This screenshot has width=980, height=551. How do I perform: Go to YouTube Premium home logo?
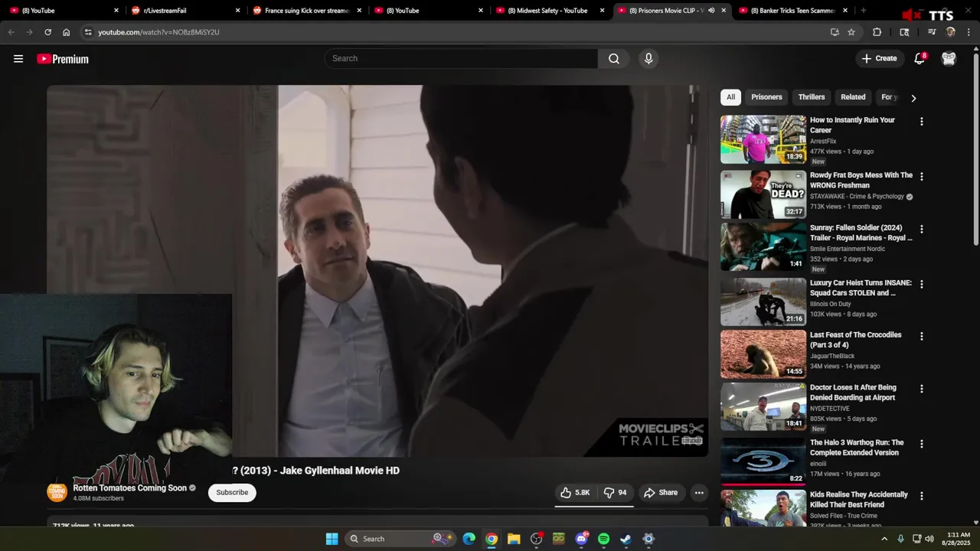(x=63, y=59)
